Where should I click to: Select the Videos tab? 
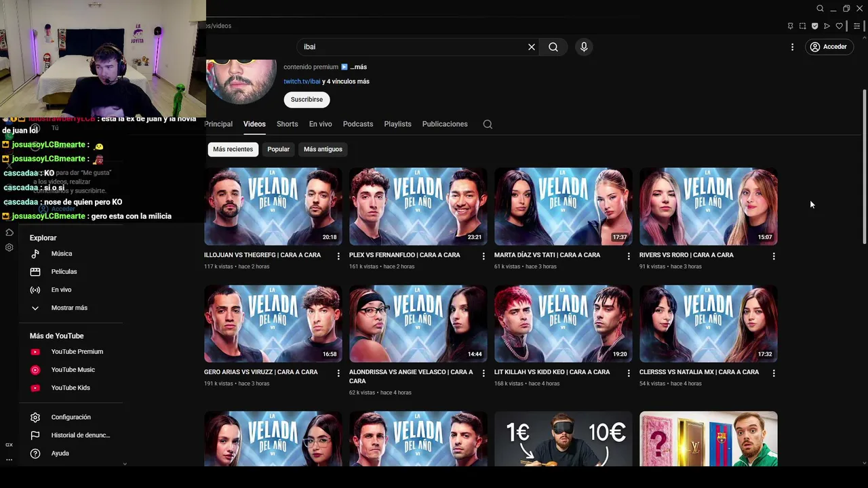click(x=254, y=124)
